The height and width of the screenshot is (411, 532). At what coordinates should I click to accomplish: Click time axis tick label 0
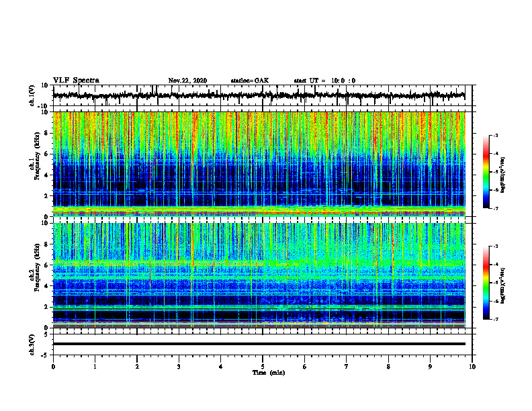53,367
